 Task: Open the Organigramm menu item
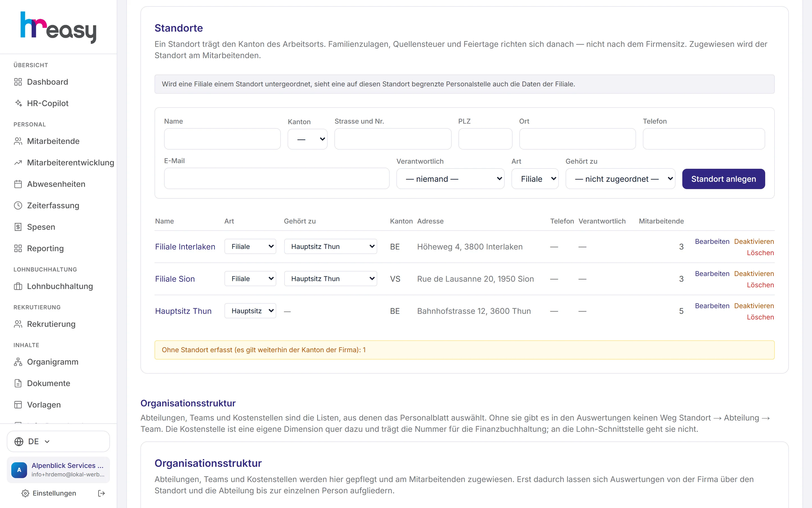point(58,362)
